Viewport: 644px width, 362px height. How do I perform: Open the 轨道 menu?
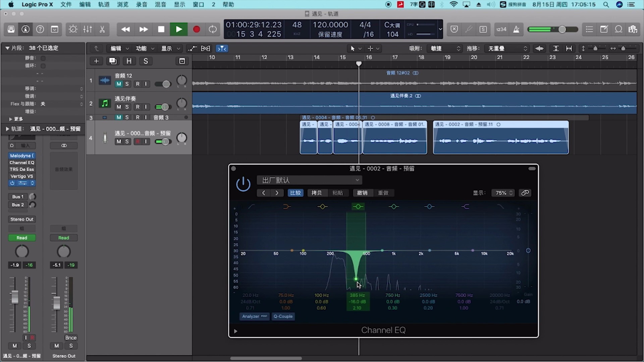(x=104, y=4)
